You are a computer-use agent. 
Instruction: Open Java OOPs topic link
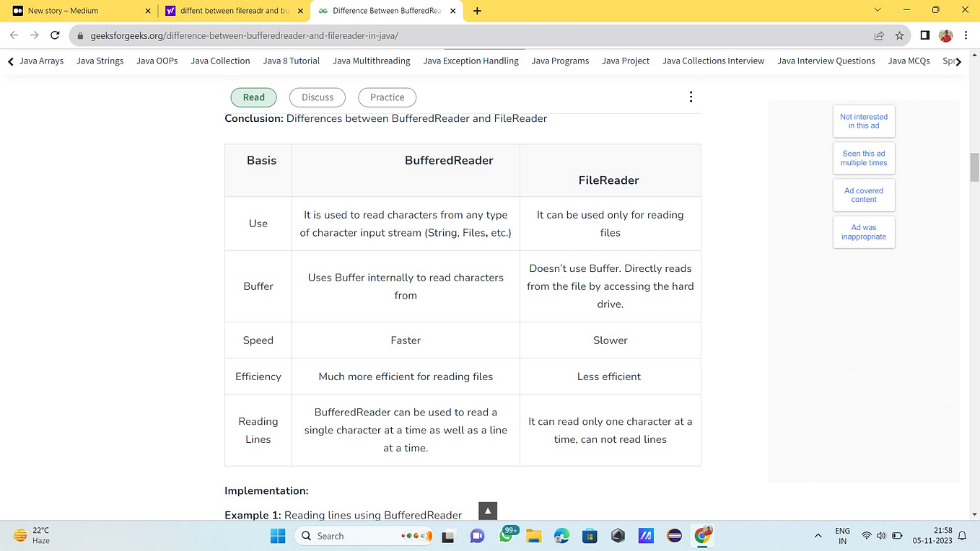click(157, 61)
